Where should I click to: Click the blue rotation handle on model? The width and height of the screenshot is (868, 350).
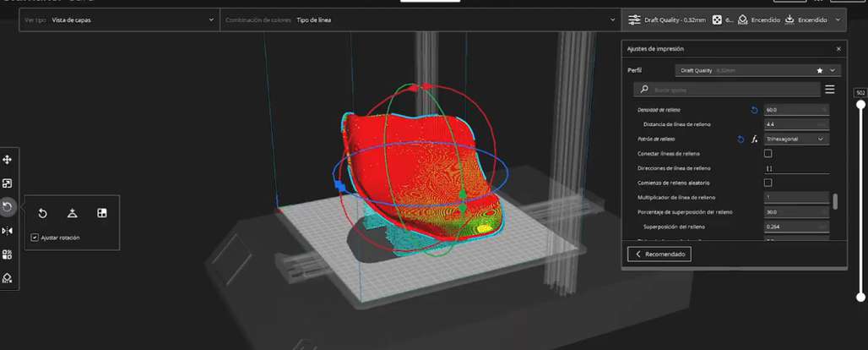[340, 188]
